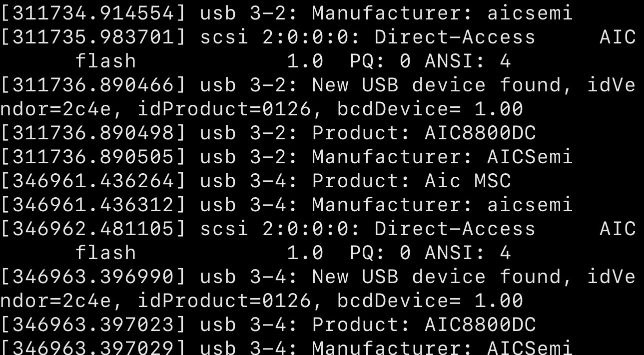Click the timestamp 346963.397023
Screen dimensions: 644x355
tap(93, 325)
